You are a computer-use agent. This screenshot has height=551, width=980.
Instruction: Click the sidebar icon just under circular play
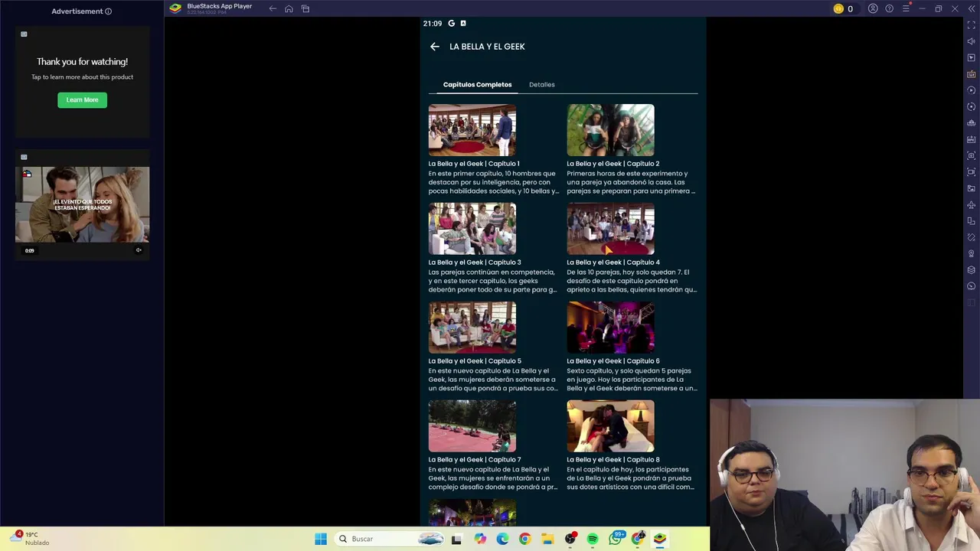972,106
